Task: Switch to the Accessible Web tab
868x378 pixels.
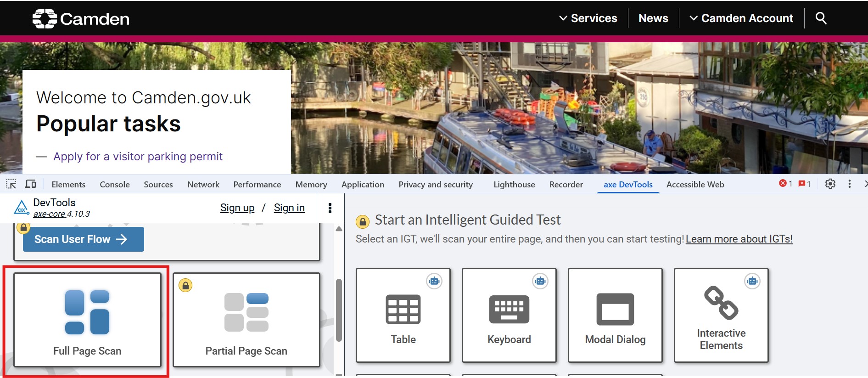Action: (x=695, y=184)
